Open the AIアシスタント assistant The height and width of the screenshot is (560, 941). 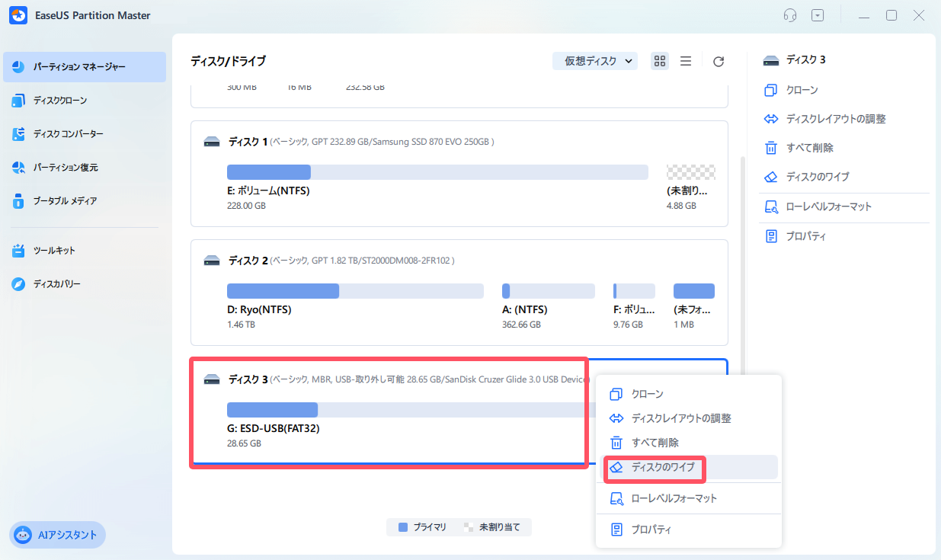(x=57, y=535)
